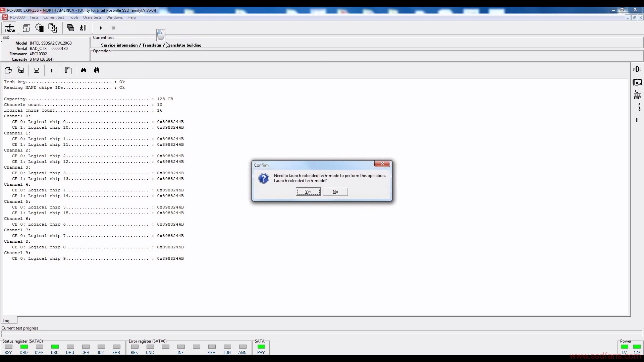The image size is (644, 362).
Task: Click the chips copy toolbar icon
Action: pyautogui.click(x=53, y=28)
